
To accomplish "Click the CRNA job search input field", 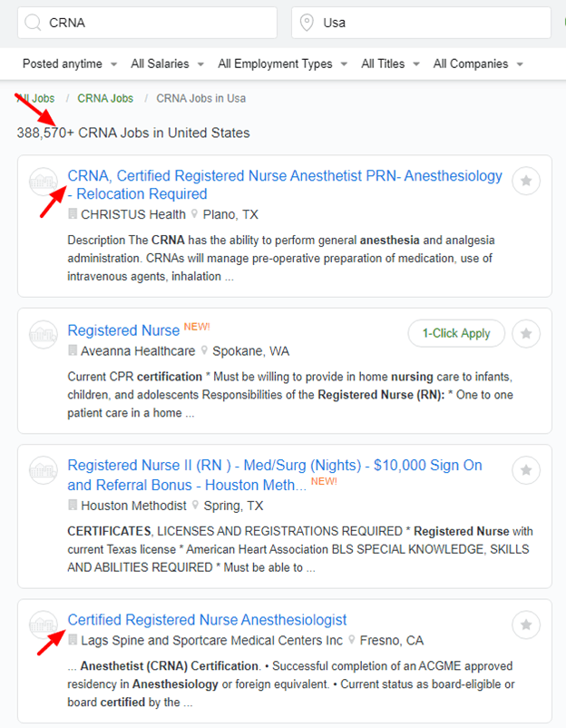I will pos(154,23).
